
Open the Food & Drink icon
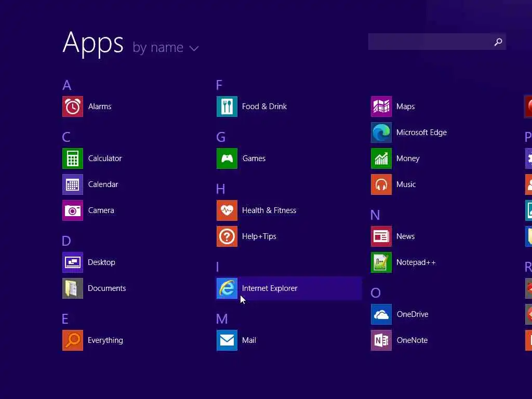(x=227, y=107)
